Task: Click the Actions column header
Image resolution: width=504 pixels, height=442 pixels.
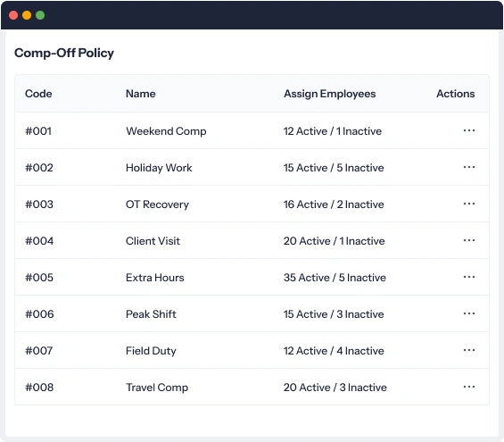Action: coord(456,94)
